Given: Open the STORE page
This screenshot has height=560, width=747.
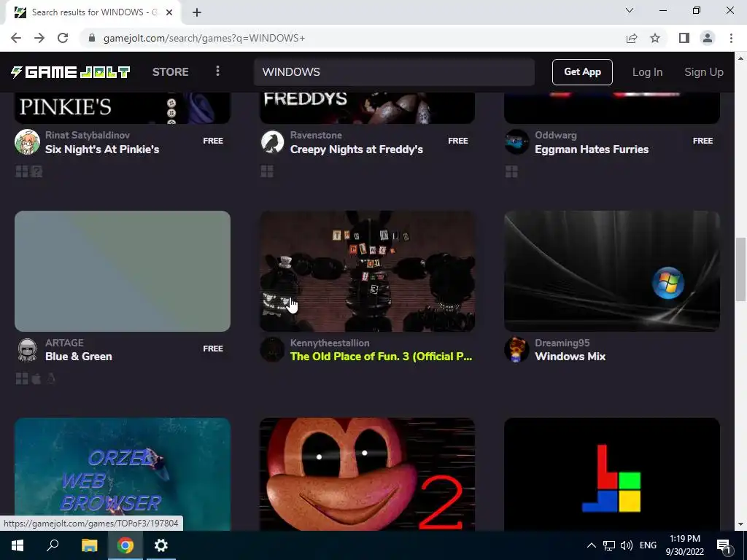Looking at the screenshot, I should coord(171,72).
